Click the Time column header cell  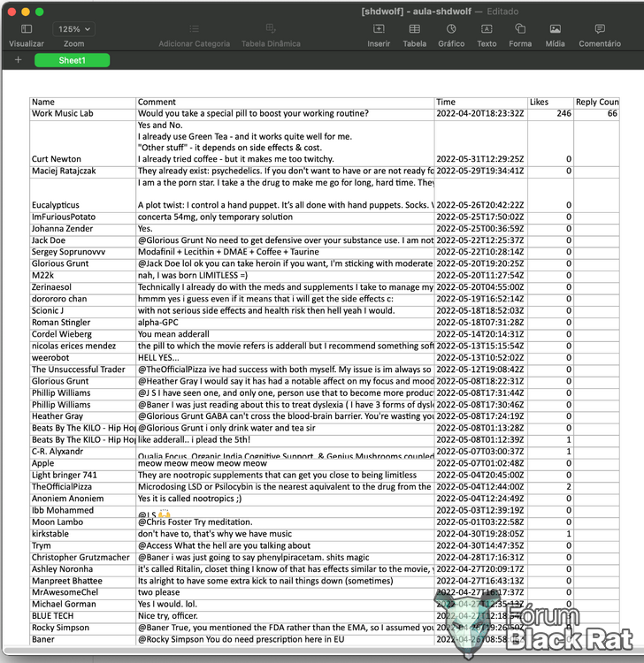(x=480, y=103)
